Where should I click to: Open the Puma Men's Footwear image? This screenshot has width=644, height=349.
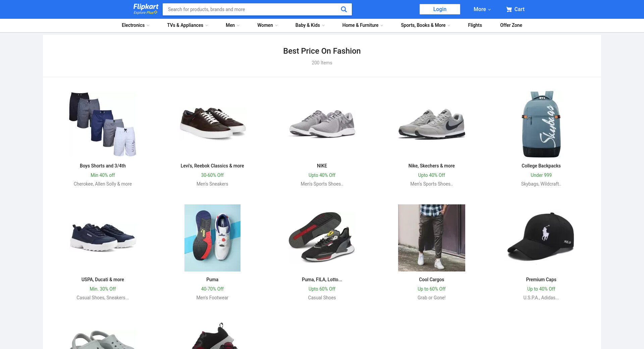tap(212, 238)
